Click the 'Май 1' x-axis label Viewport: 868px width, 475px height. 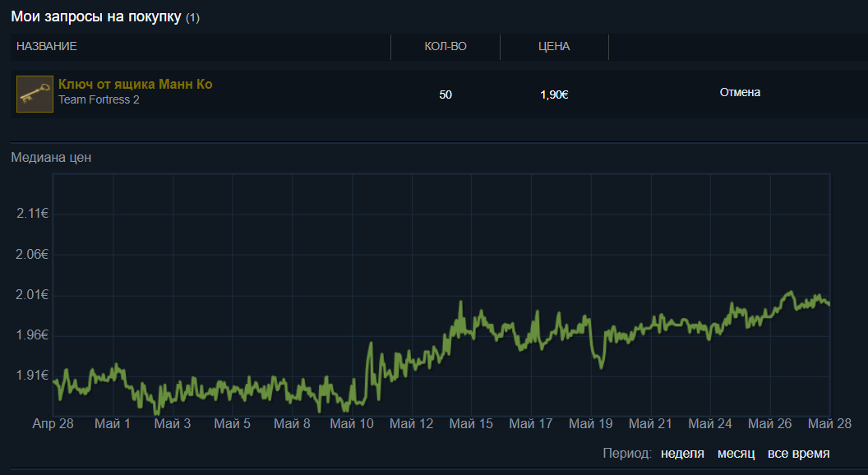click(113, 423)
